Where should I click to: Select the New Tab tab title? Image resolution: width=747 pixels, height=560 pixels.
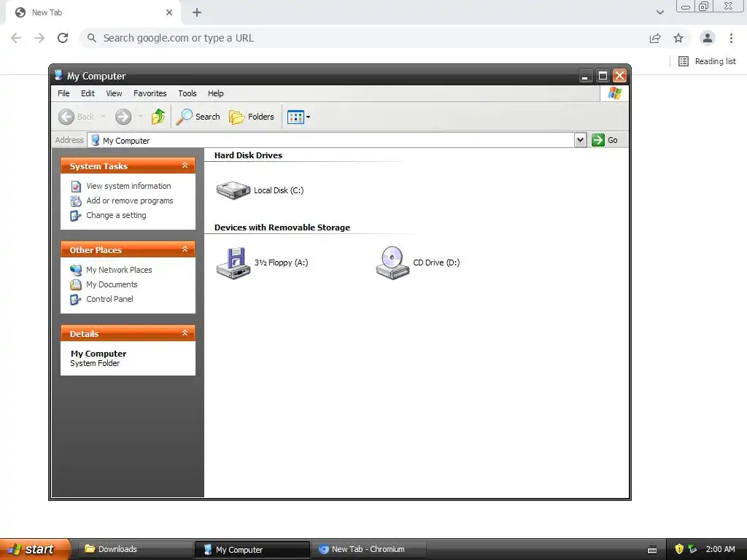47,12
